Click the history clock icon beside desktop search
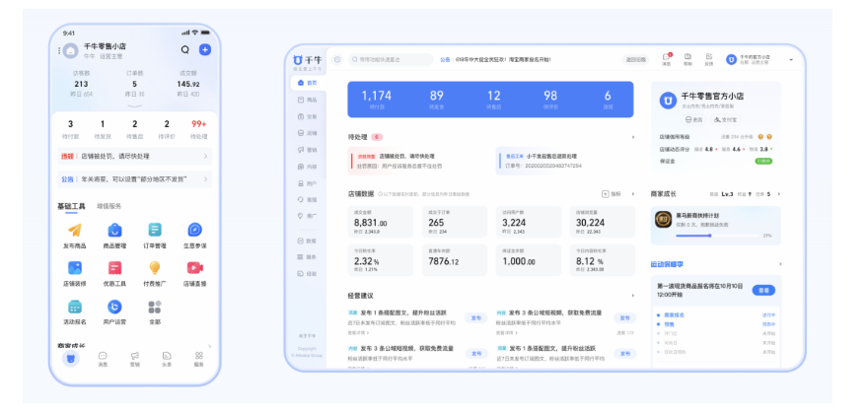868x413 pixels. coord(337,59)
